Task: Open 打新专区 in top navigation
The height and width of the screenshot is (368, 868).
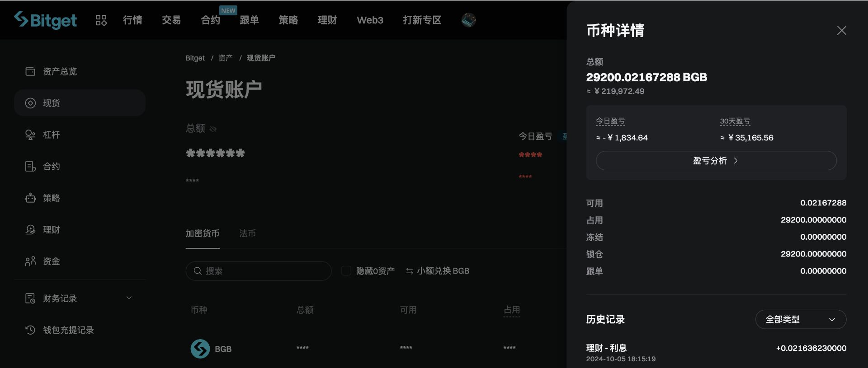Action: click(422, 20)
